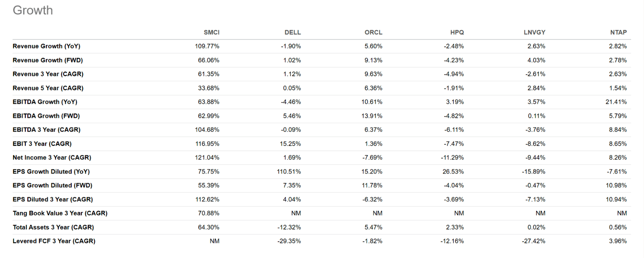Select the NTAP column header
Viewport: 644px width, 258px height.
[x=618, y=33]
